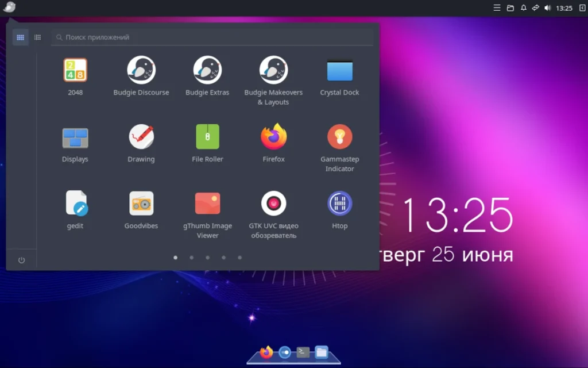588x368 pixels.
Task: Click the application search field
Action: point(212,37)
